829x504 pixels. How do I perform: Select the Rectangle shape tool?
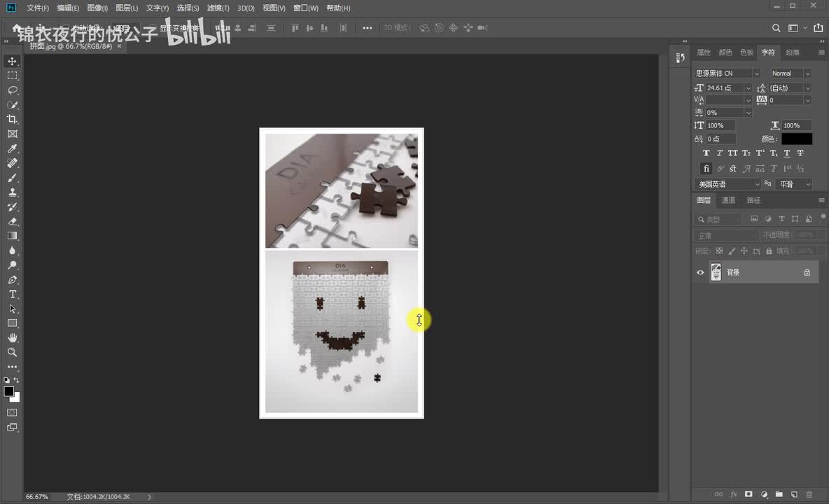pyautogui.click(x=12, y=323)
